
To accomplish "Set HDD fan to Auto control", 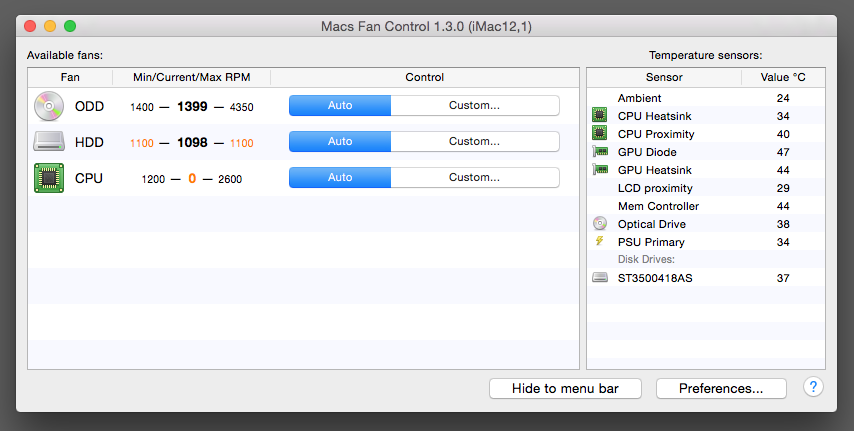I will [340, 142].
